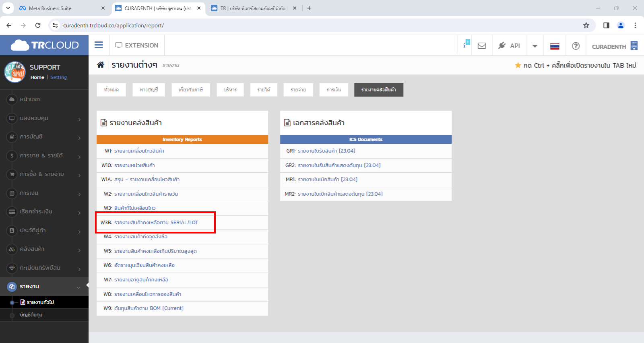
Task: Close the CURADENTH browser tab
Action: coord(199,8)
